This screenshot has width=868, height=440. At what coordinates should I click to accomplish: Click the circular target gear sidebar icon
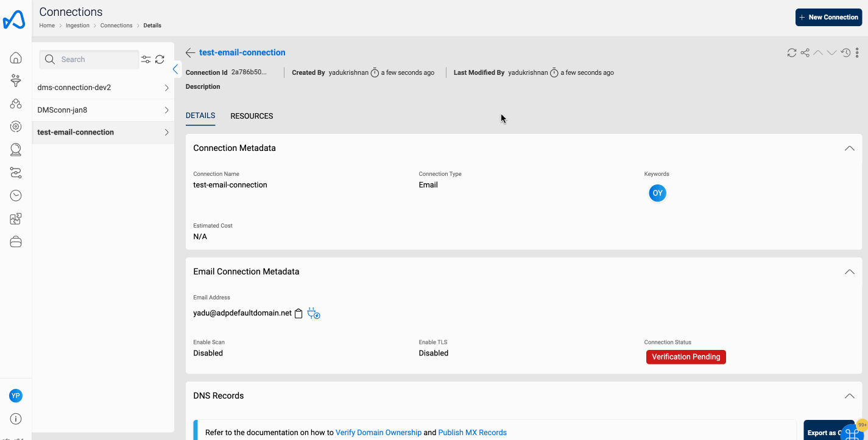(x=16, y=127)
